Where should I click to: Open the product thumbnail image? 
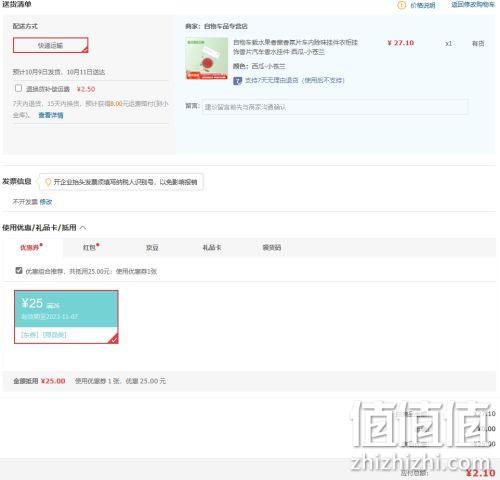[206, 58]
